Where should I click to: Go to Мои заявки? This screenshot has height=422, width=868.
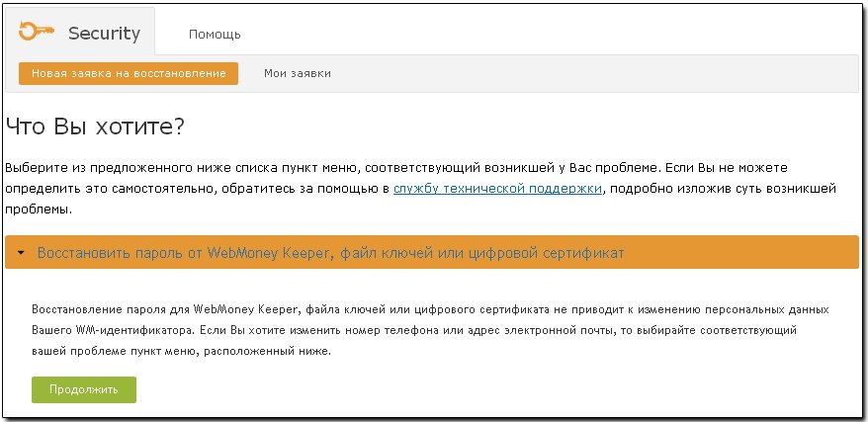[298, 73]
